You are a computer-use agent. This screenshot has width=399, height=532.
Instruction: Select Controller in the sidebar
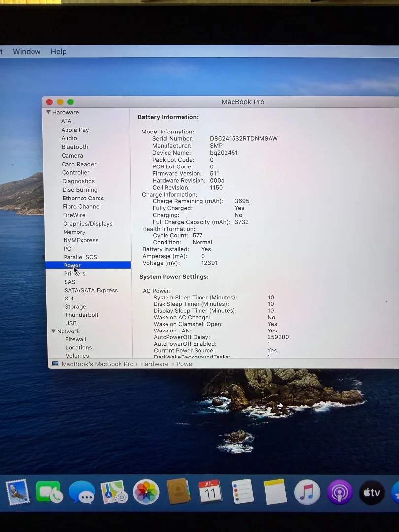pyautogui.click(x=76, y=172)
